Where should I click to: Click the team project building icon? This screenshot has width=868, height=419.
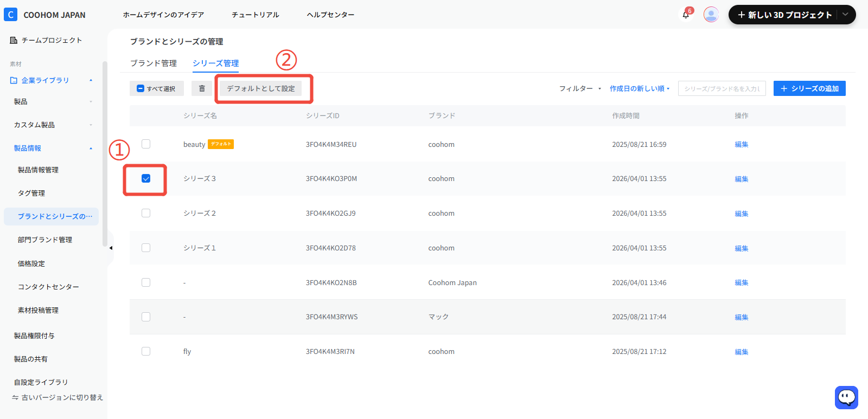point(14,40)
